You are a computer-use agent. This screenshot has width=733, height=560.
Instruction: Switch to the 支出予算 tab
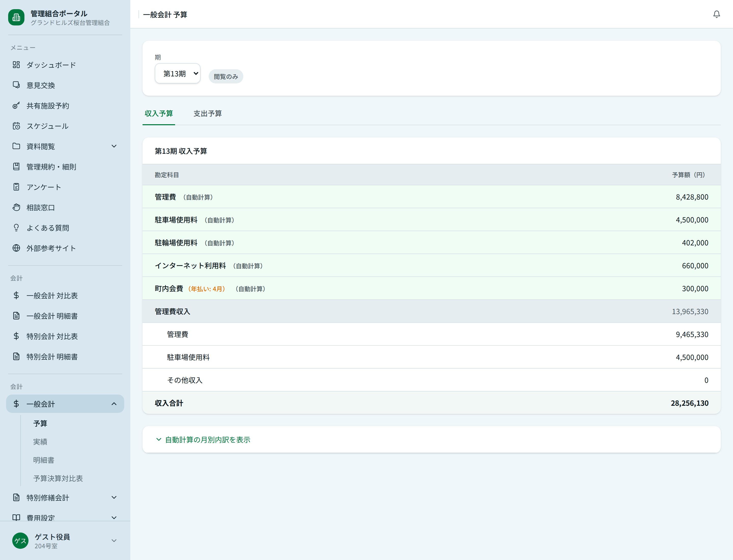(207, 114)
